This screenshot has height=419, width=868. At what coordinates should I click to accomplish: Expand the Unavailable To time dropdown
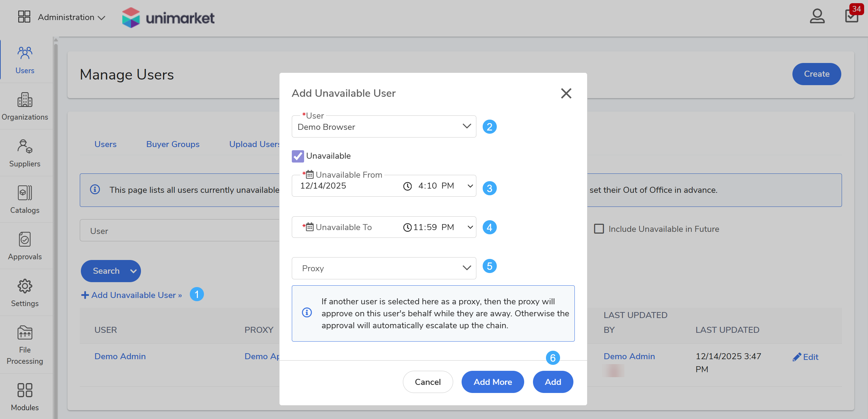click(470, 227)
